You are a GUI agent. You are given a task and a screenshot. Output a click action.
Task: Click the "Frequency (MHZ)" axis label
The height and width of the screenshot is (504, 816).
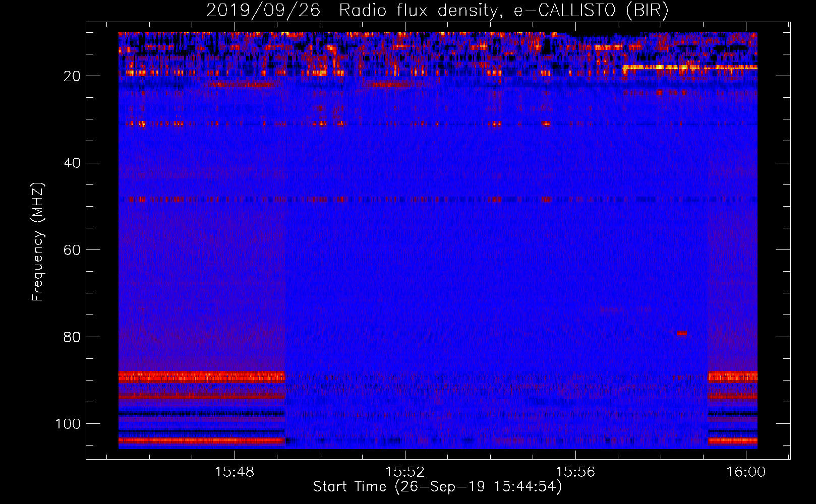[x=38, y=242]
